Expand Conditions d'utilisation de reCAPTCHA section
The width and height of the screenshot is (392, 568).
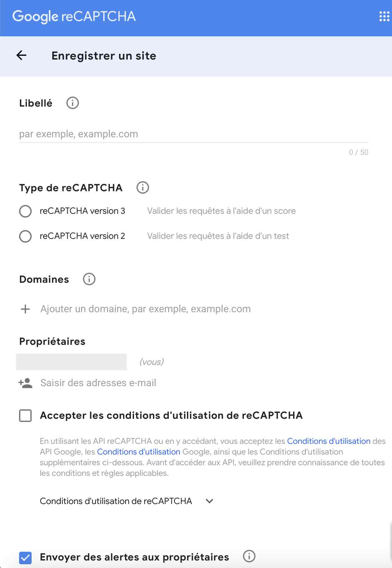pos(209,501)
